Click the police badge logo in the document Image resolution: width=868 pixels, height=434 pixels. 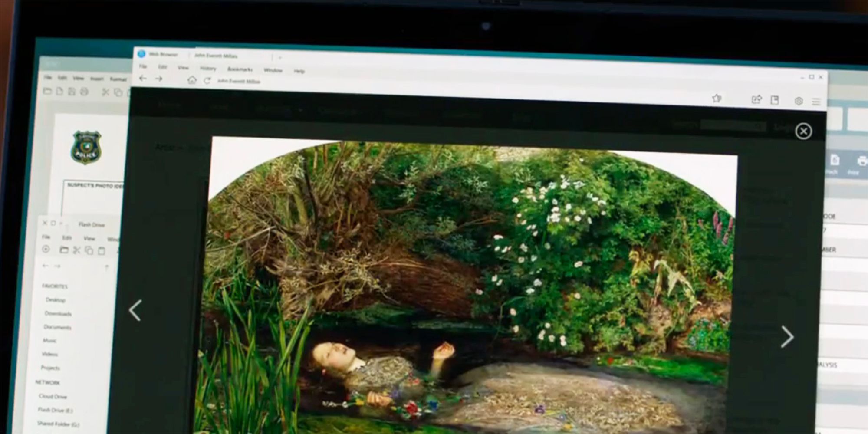(86, 147)
